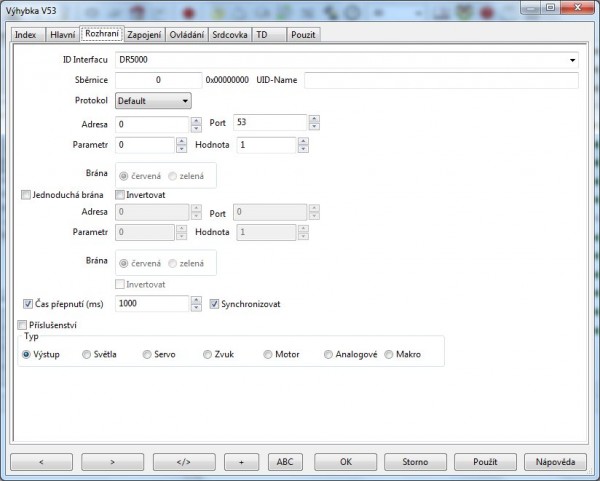Switch to the Zapojení tab
The width and height of the screenshot is (600, 481).
click(144, 34)
